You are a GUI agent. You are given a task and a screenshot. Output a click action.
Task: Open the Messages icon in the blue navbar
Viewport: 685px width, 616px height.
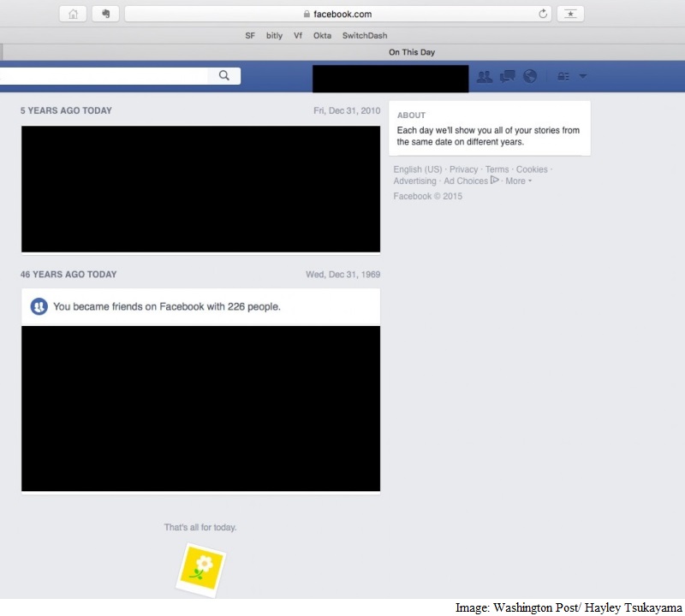click(x=506, y=75)
